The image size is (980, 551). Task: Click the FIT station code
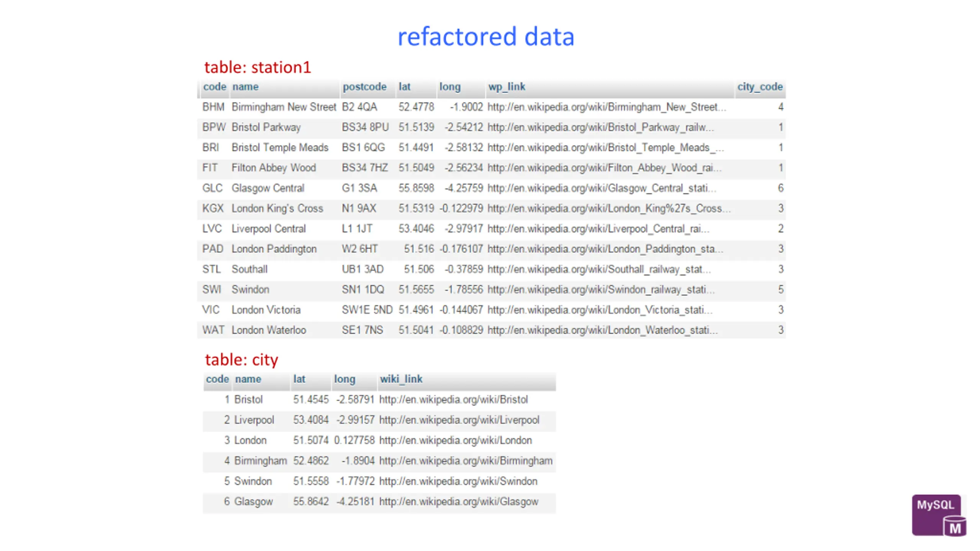pyautogui.click(x=210, y=168)
